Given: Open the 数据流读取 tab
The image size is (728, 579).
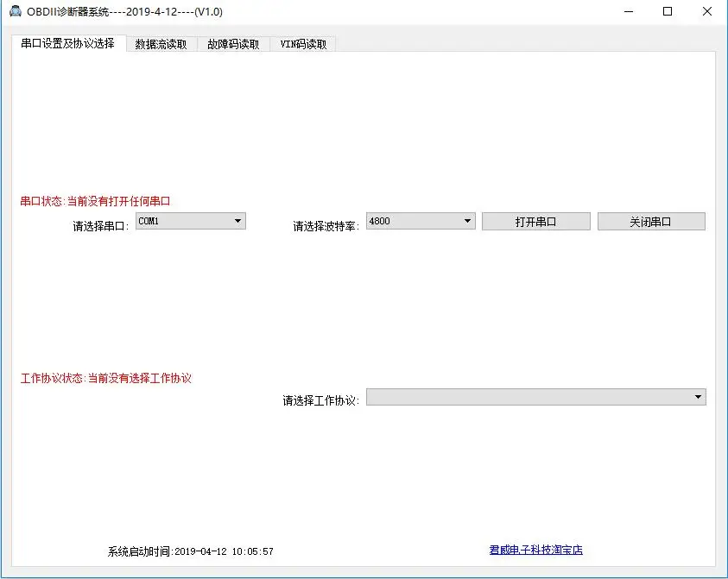Looking at the screenshot, I should [161, 45].
